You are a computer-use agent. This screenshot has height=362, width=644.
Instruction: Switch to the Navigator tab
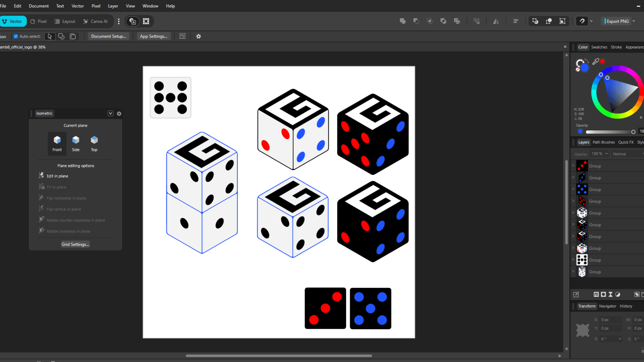tap(607, 306)
